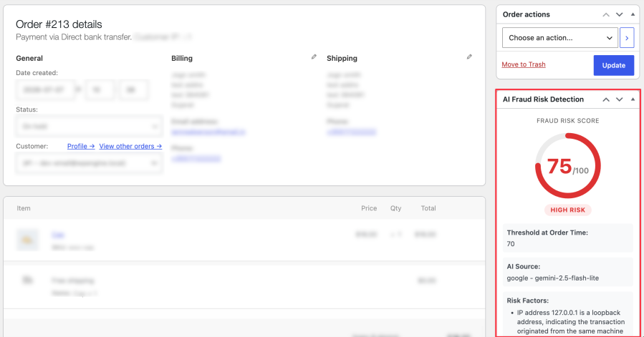Click the Qty column header
Viewport: 644px width, 337px height.
395,208
